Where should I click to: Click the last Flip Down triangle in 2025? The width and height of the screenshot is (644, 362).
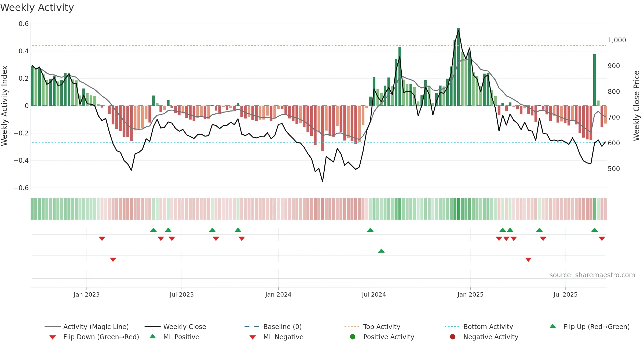[x=602, y=239]
